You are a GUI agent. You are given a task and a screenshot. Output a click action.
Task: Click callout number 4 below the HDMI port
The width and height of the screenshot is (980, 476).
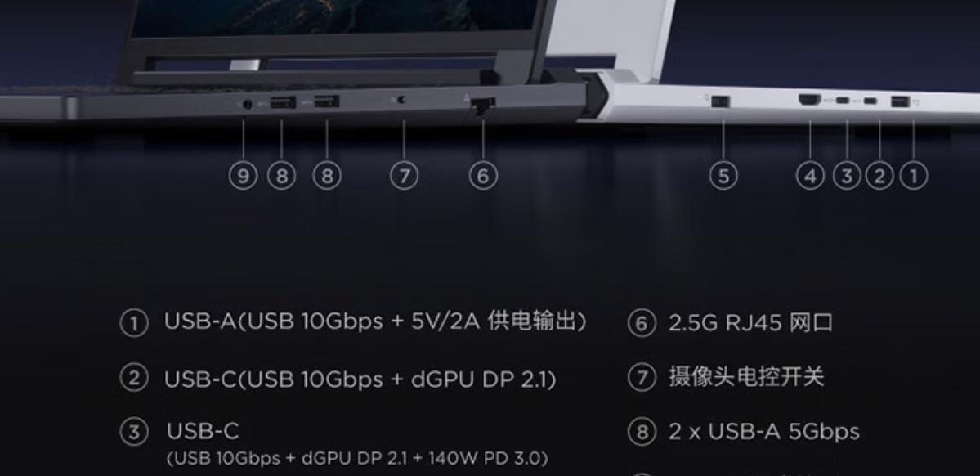pyautogui.click(x=810, y=177)
